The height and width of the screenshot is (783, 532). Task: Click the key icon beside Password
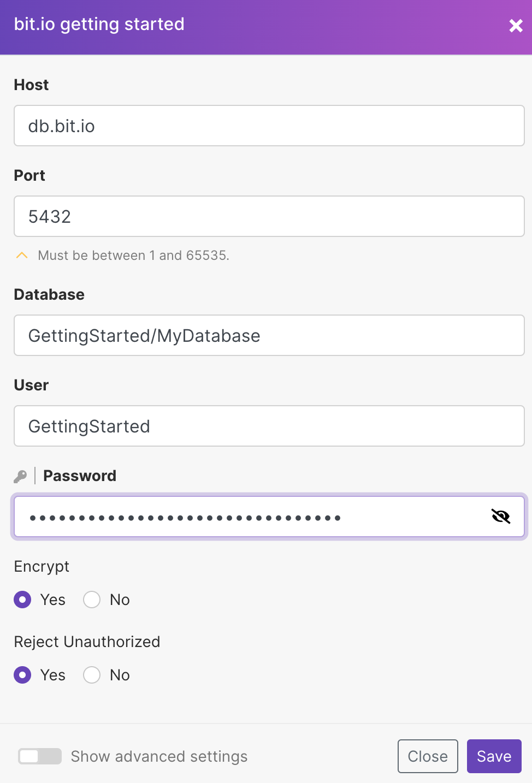(x=20, y=476)
